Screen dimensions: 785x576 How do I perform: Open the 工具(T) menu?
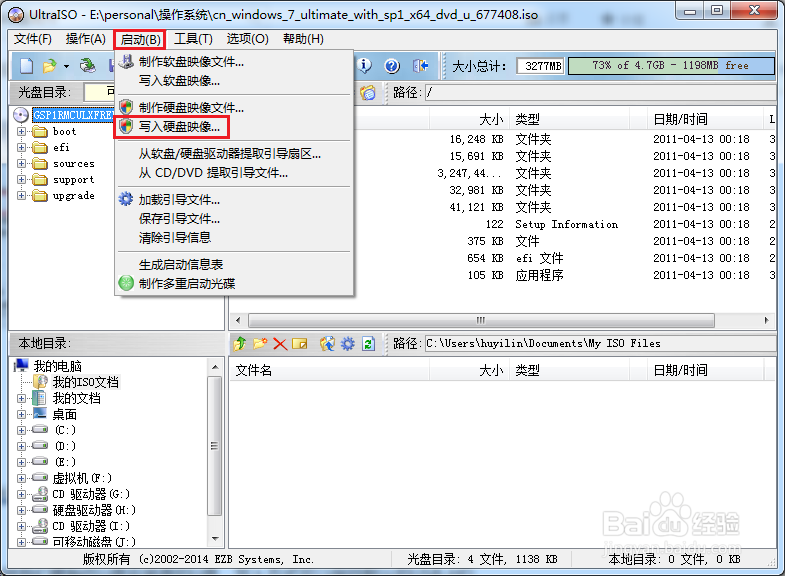pyautogui.click(x=193, y=39)
